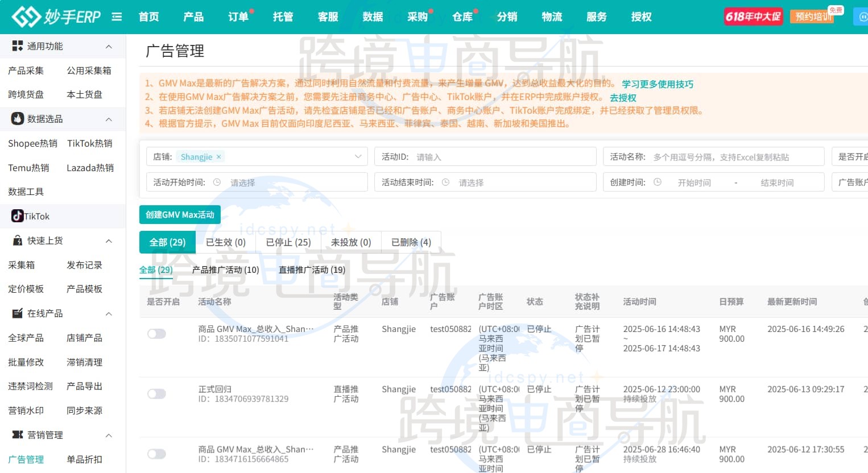868x473 pixels.
Task: Click the 数据选品 section icon
Action: tap(16, 118)
